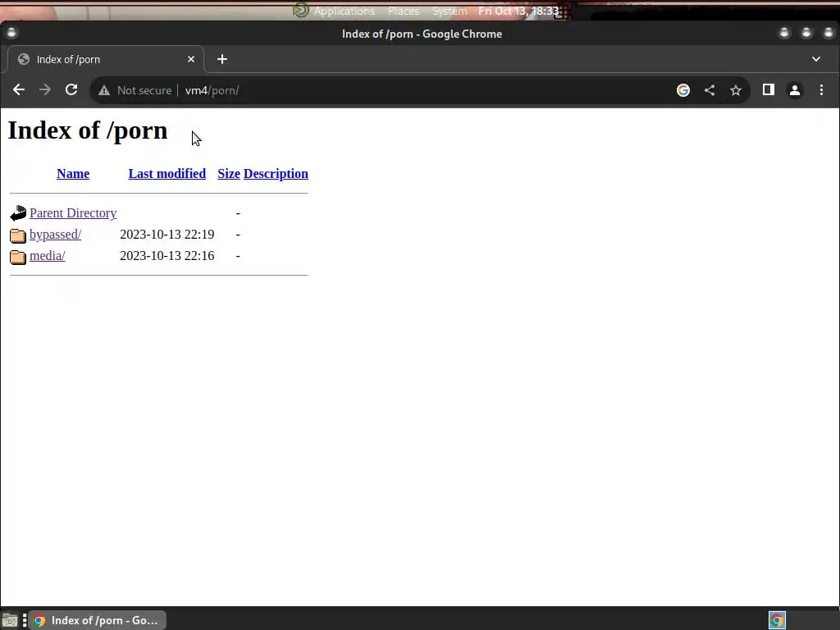Expand the tab search chevron
The width and height of the screenshot is (840, 630).
point(816,59)
